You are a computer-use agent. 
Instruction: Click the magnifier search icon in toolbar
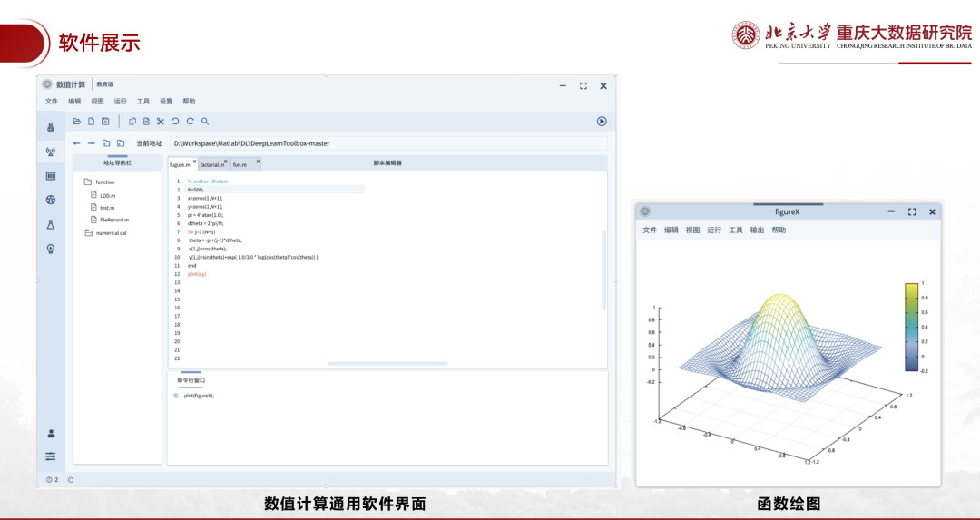click(x=205, y=122)
